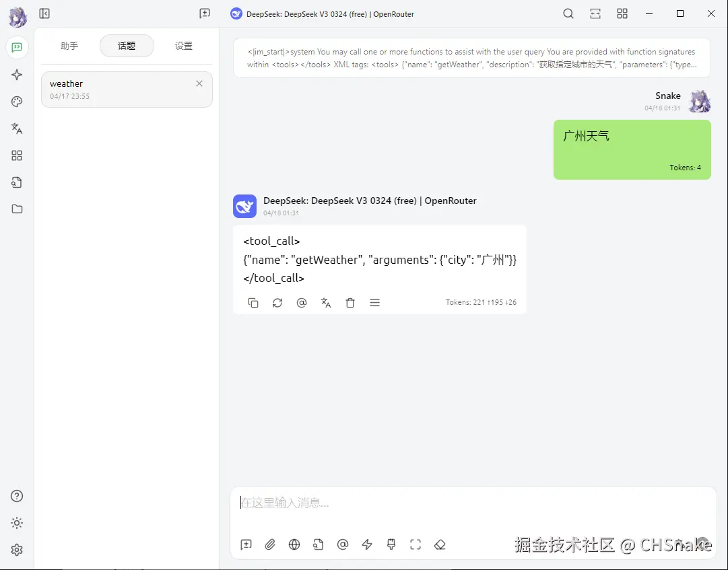Clear context with the brush icon
The height and width of the screenshot is (570, 728).
pos(391,544)
